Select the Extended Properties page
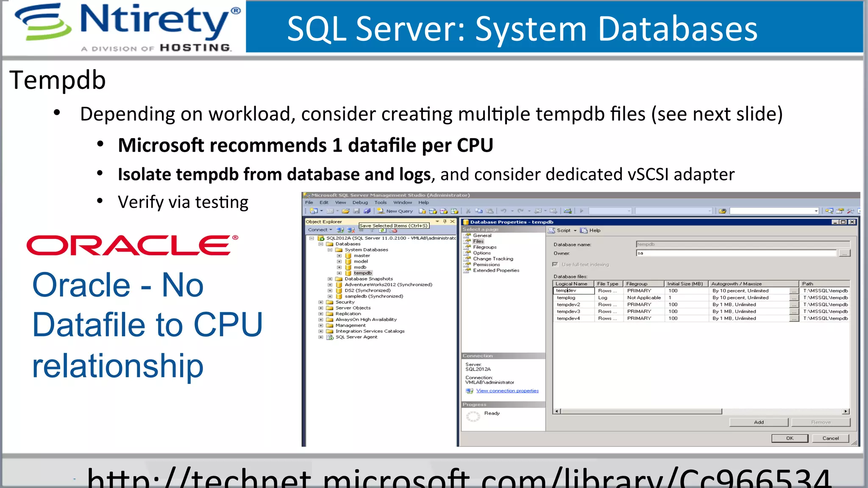 point(496,270)
